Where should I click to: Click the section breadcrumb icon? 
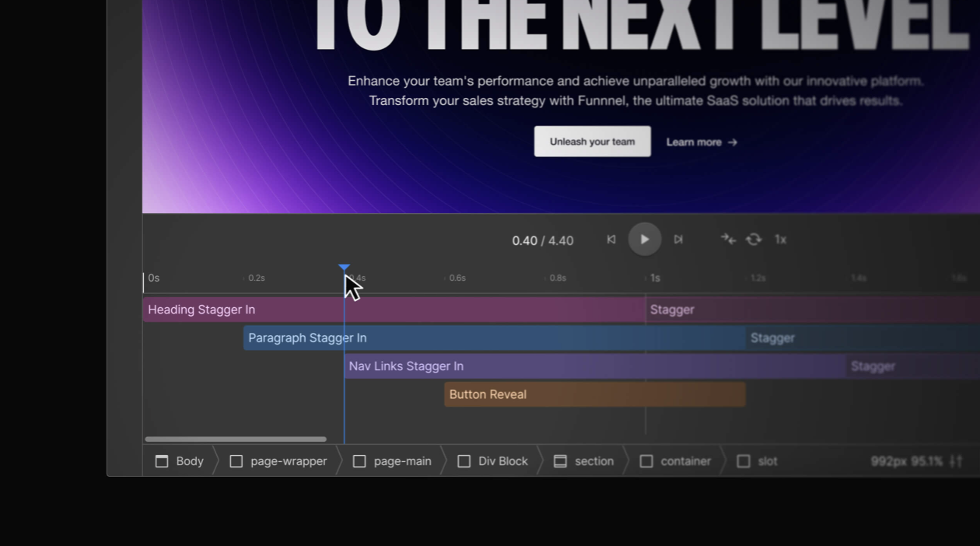pyautogui.click(x=560, y=461)
